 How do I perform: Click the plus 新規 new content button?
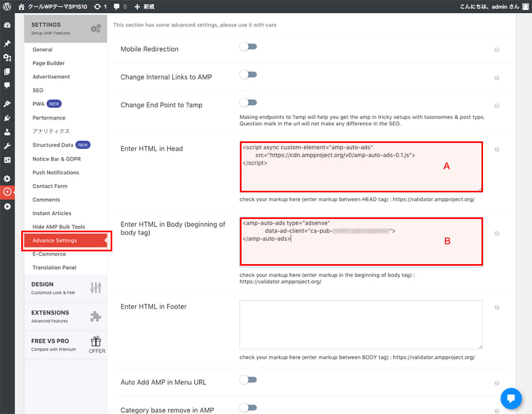[144, 6]
